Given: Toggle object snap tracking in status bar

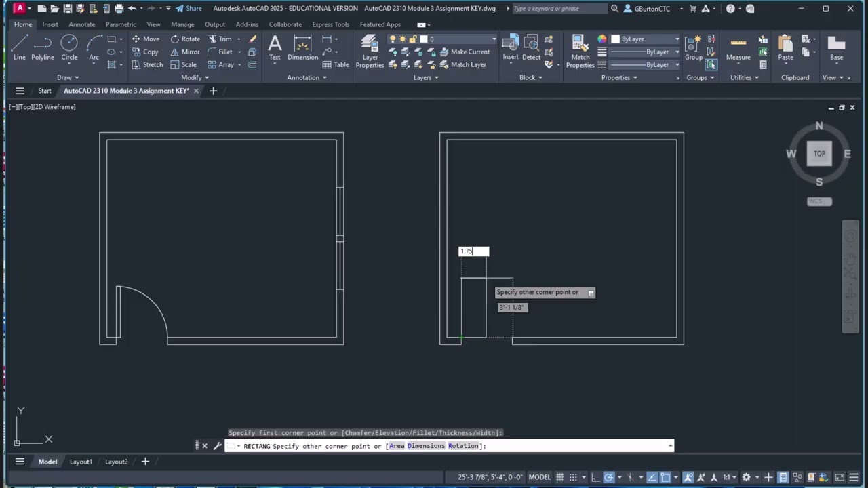Looking at the screenshot, I should pyautogui.click(x=651, y=477).
